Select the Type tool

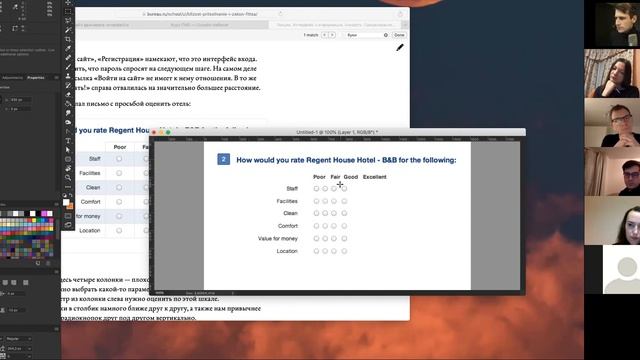coord(68,141)
